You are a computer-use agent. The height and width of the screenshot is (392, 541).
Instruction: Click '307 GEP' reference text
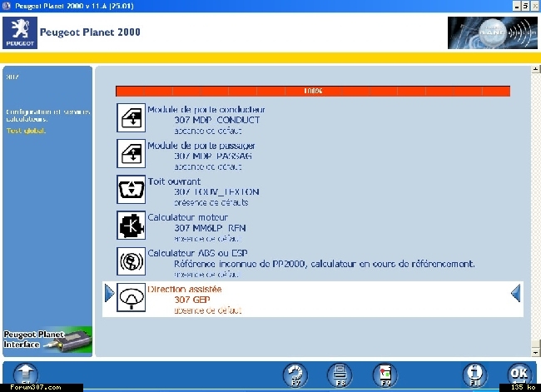point(192,300)
